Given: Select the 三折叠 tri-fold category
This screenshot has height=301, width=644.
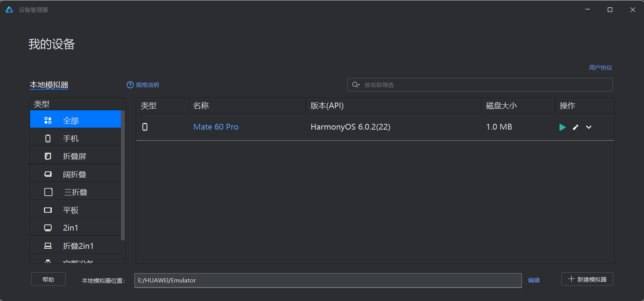Looking at the screenshot, I should 75,192.
